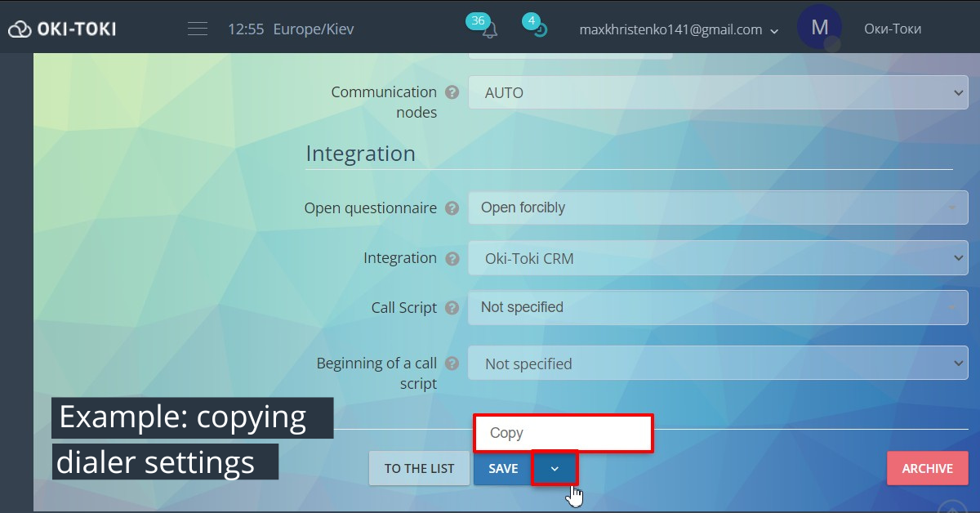This screenshot has height=513, width=980.
Task: Show help tooltip for Call Script
Action: coord(452,308)
